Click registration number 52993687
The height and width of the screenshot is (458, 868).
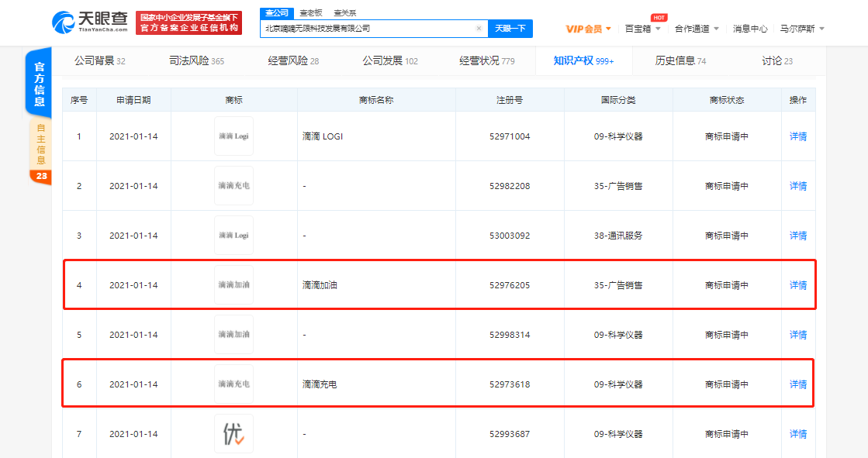pyautogui.click(x=510, y=434)
